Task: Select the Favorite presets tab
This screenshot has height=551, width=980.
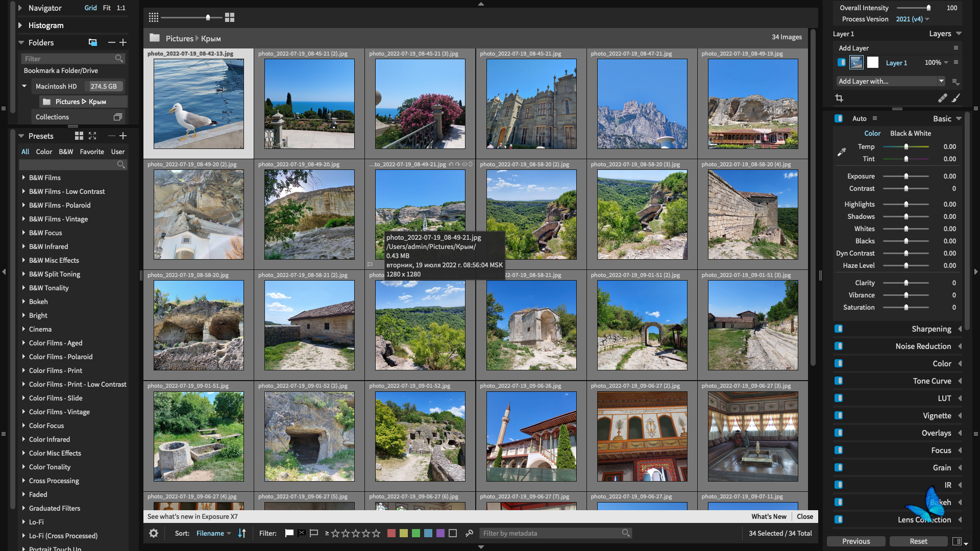Action: [92, 152]
